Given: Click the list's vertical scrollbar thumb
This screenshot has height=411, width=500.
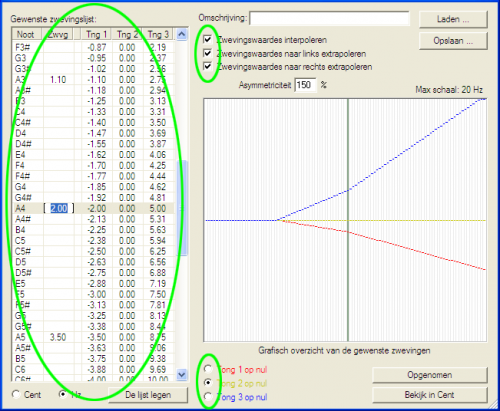Looking at the screenshot, I should 182,208.
